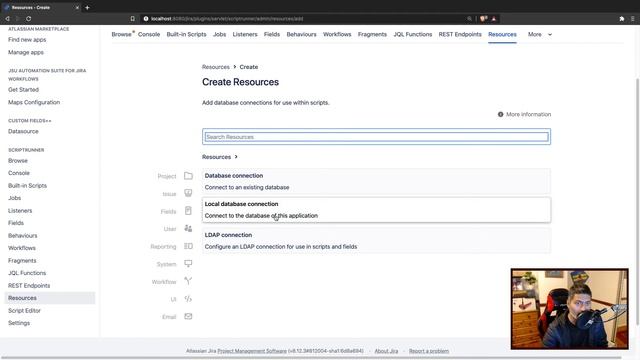Click the bookmark icon in address bar
The width and height of the screenshot is (640, 360).
133,19
